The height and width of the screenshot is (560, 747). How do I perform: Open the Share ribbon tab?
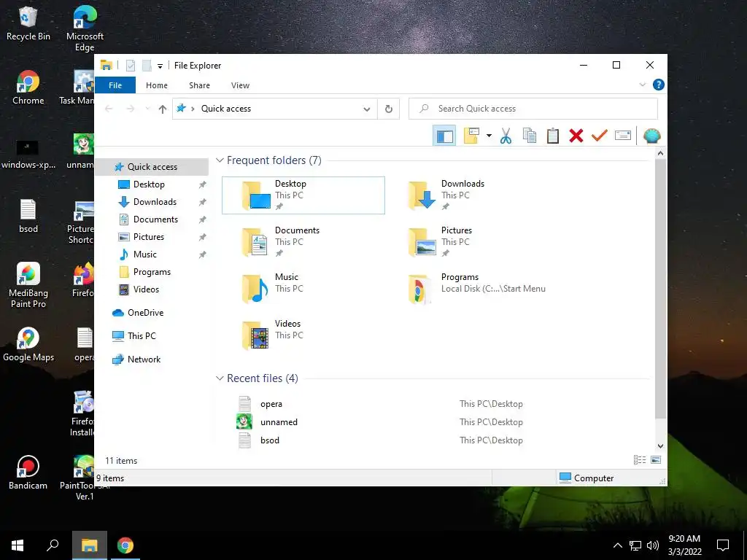[199, 85]
